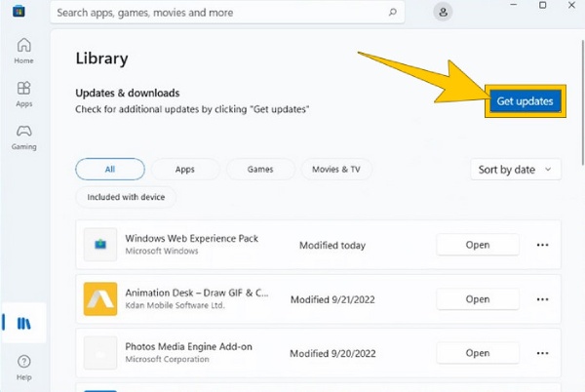Viewport: 585px width, 392px height.
Task: Click Windows Web Experience Pack app icon
Action: pyautogui.click(x=100, y=245)
